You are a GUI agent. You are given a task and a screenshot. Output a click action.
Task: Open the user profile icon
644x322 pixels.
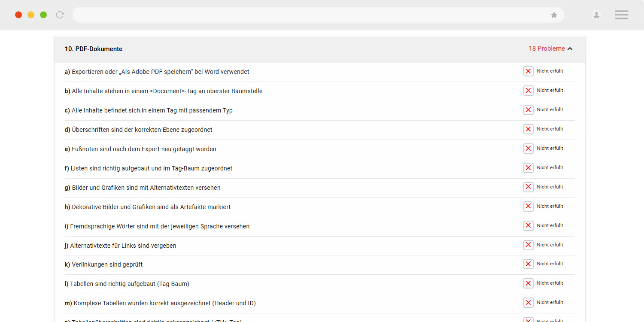[596, 15]
